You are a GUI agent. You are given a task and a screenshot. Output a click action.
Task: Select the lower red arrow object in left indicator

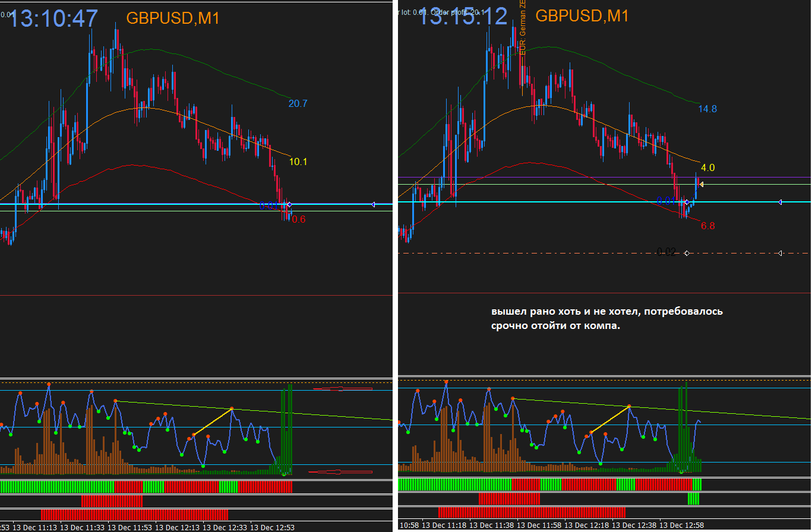point(340,472)
